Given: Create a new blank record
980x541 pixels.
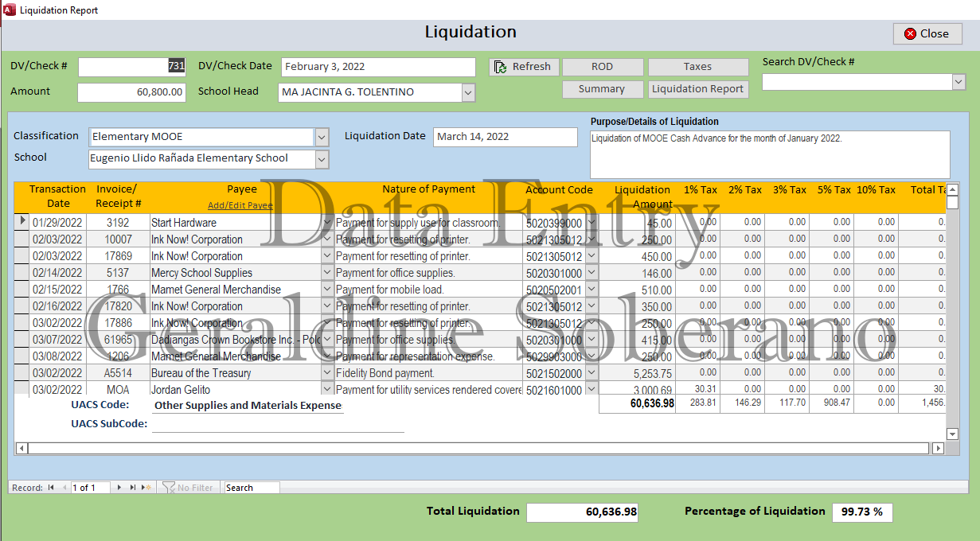Looking at the screenshot, I should pos(146,488).
